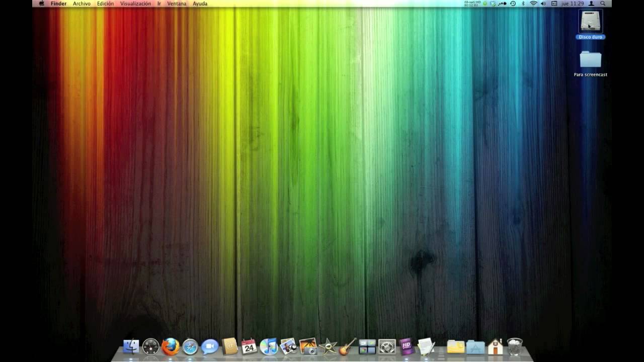Click the clock showing jue 11:29
644x362 pixels.
[x=573, y=4]
